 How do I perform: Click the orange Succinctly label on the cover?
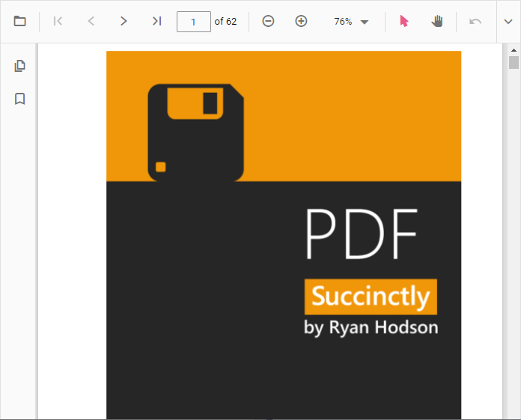pos(371,296)
